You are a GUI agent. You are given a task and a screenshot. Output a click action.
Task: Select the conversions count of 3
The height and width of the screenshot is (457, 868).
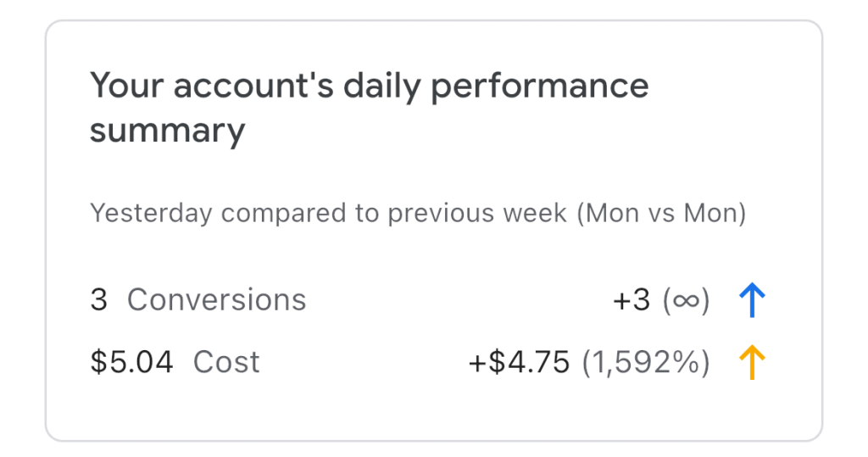pos(99,300)
